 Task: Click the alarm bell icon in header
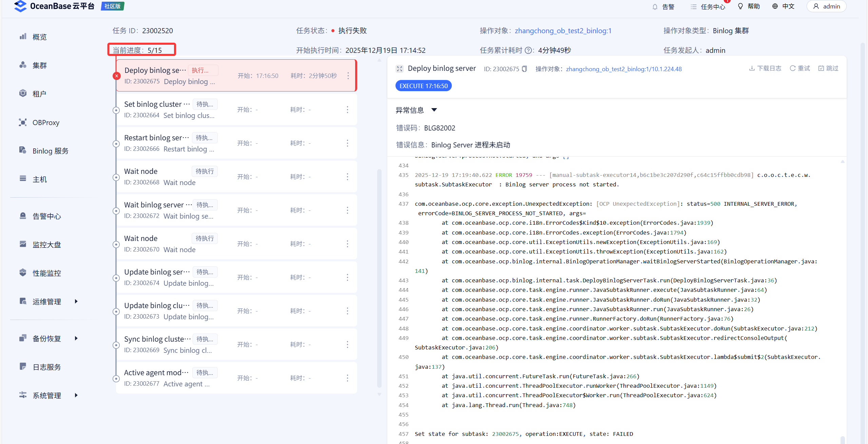(655, 7)
